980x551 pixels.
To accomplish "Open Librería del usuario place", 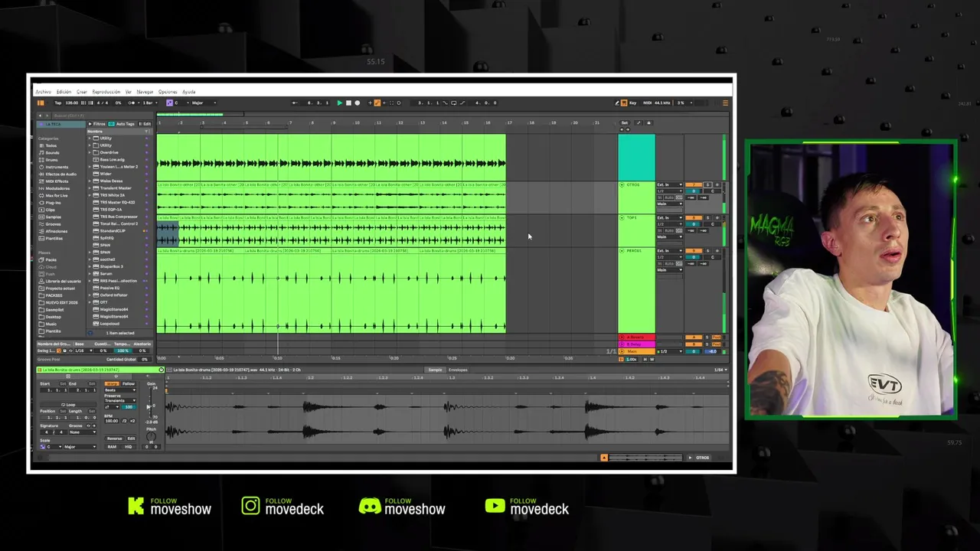I will [63, 281].
